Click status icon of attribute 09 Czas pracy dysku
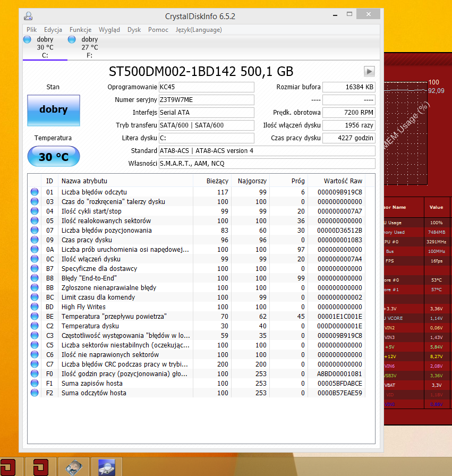Viewport: 452px width, 476px height. (x=35, y=240)
